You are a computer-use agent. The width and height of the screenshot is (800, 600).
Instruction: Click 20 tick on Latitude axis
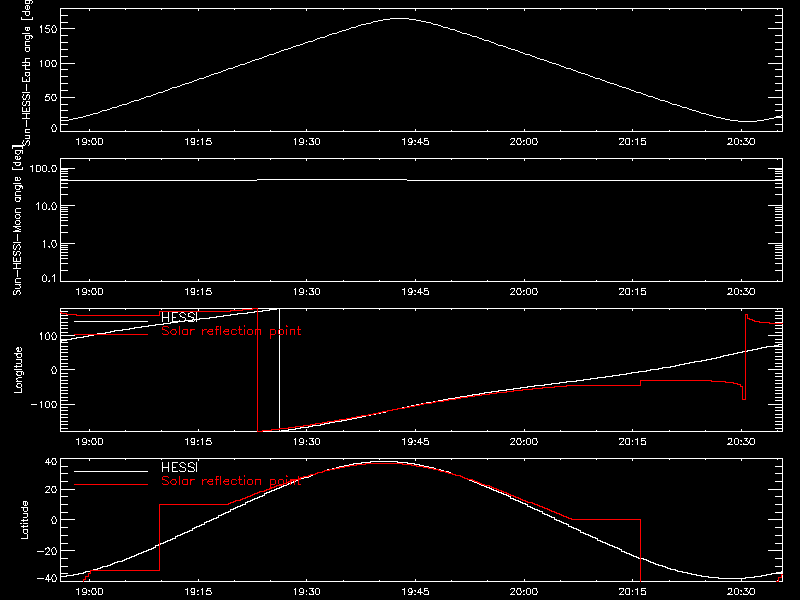click(51, 490)
